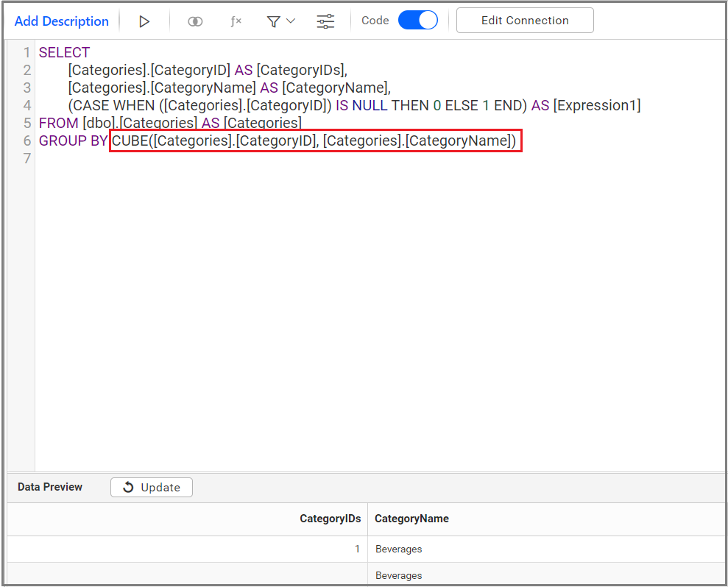728x587 pixels.
Task: Open Edit Connection dialog
Action: [525, 20]
